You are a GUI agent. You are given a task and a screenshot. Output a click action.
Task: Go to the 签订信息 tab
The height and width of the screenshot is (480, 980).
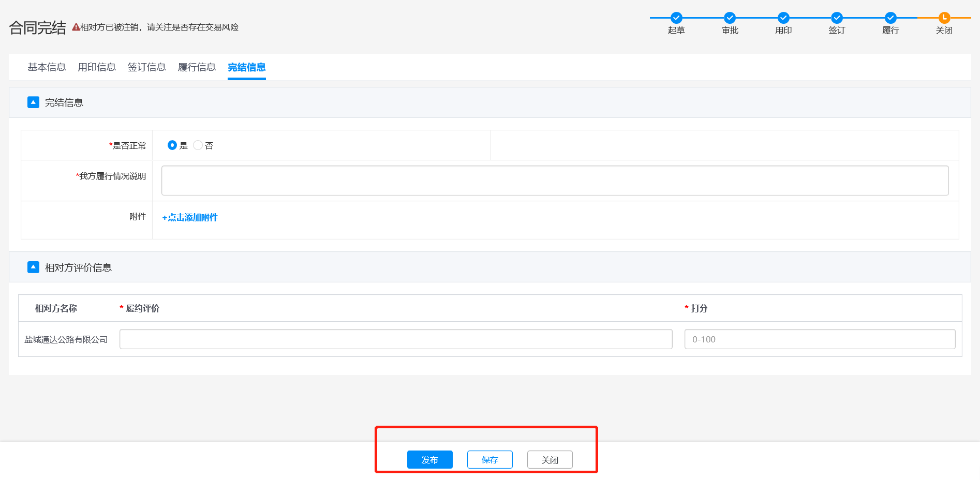coord(146,67)
